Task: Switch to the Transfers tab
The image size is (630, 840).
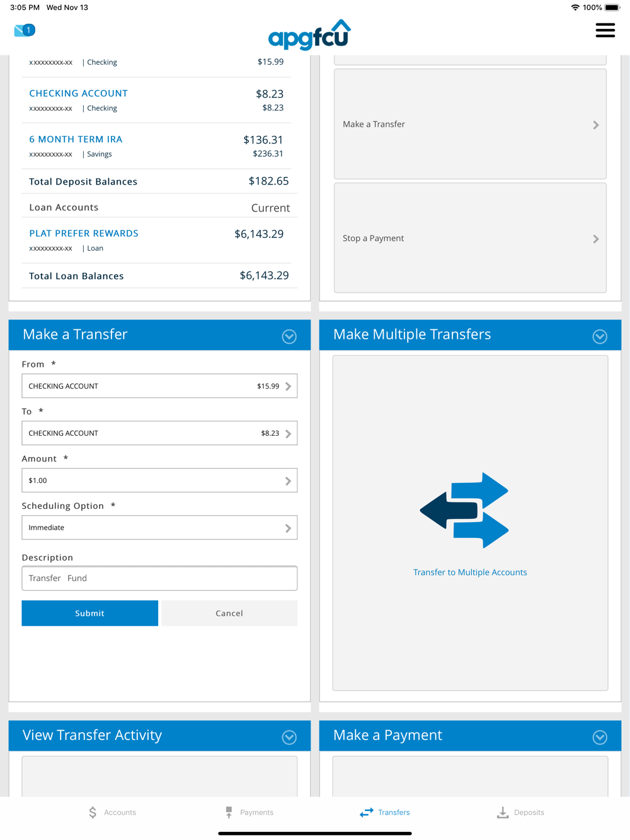Action: 385,812
